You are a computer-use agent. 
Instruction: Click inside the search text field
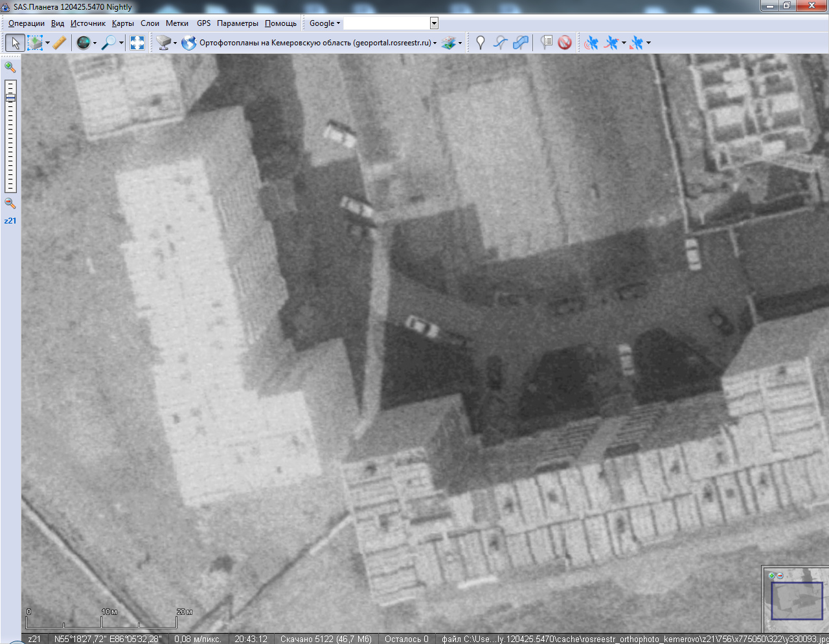pos(386,23)
